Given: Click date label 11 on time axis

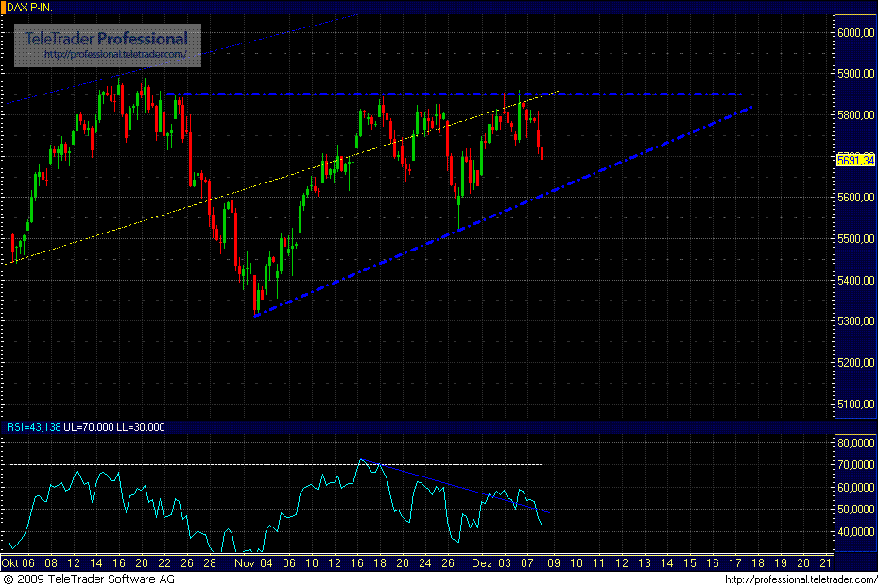Looking at the screenshot, I should 598,563.
